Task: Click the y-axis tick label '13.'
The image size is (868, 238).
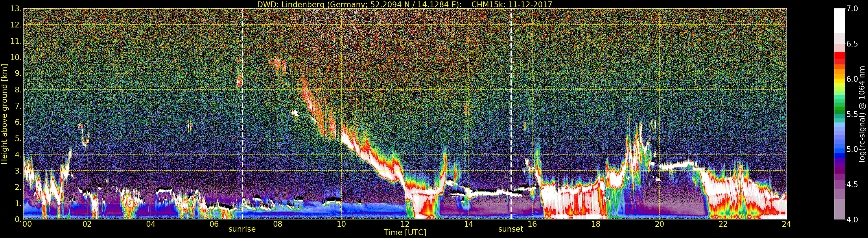Action: point(16,9)
